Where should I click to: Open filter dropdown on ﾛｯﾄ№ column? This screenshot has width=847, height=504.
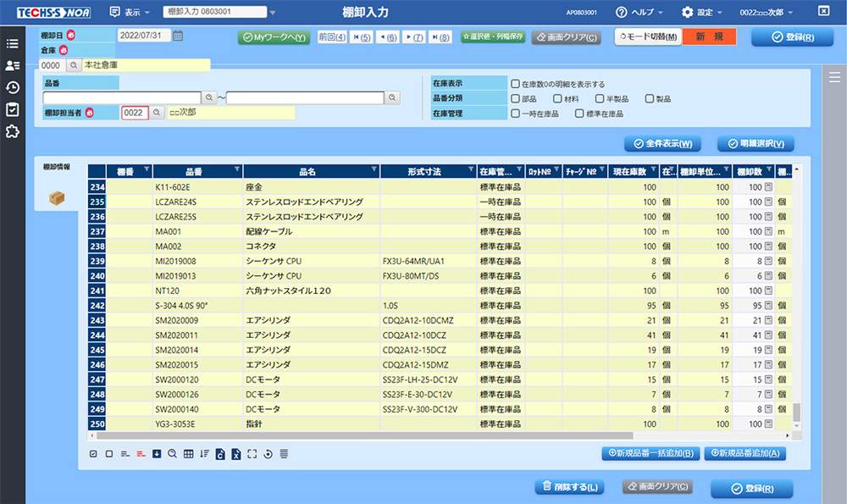point(556,169)
